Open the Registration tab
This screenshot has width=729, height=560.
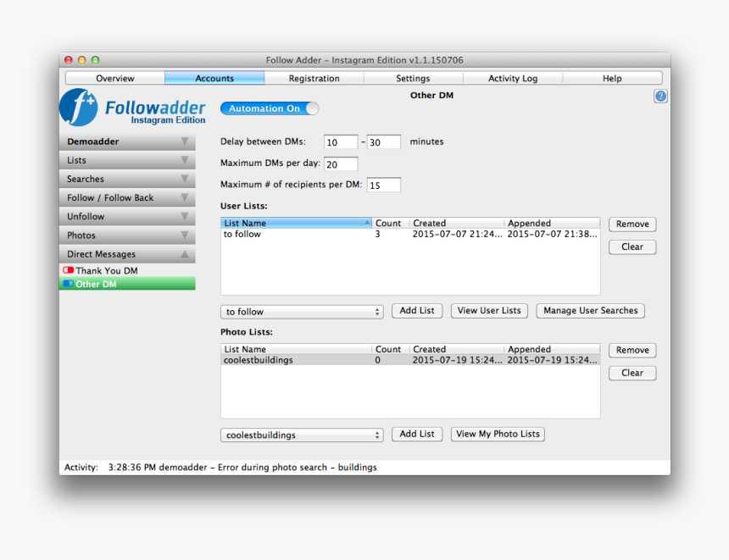coord(314,78)
